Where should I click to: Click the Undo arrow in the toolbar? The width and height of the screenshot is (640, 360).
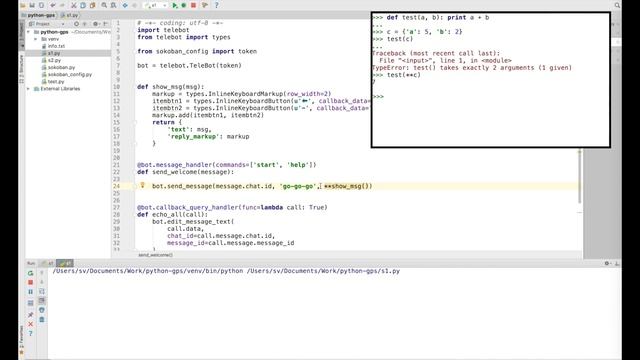[x=53, y=5]
